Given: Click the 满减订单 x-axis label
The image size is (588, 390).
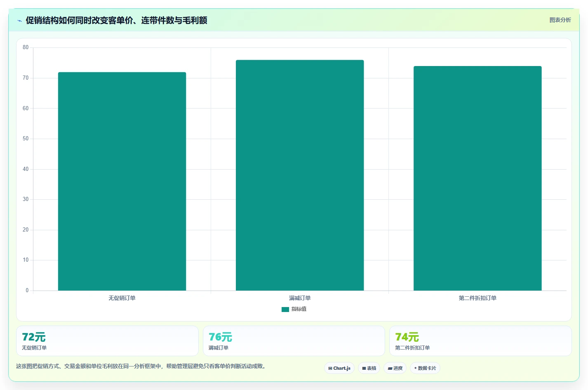Looking at the screenshot, I should point(300,298).
